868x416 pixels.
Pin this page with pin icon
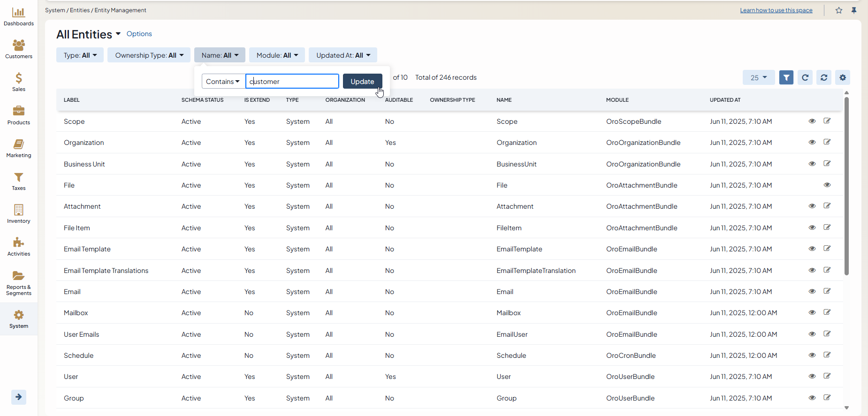click(854, 10)
